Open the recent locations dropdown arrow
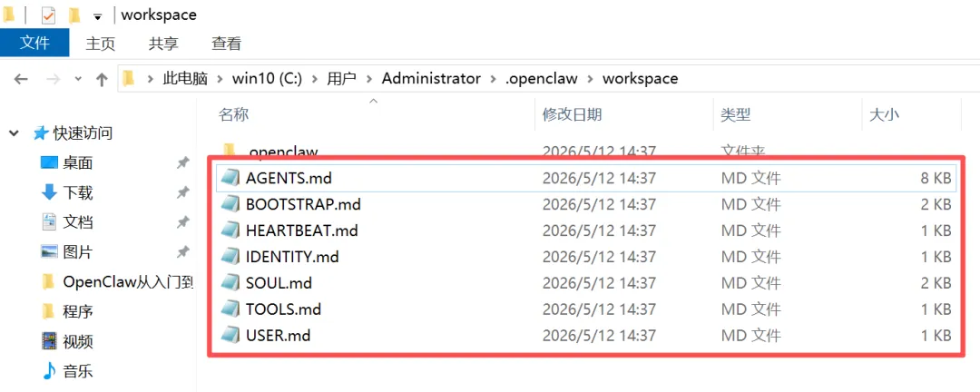The width and height of the screenshot is (980, 392). (x=78, y=79)
